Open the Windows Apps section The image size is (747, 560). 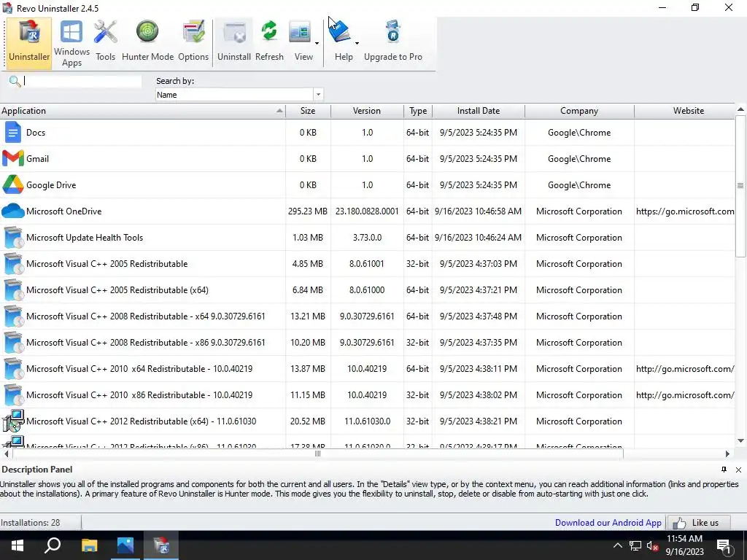[71, 43]
